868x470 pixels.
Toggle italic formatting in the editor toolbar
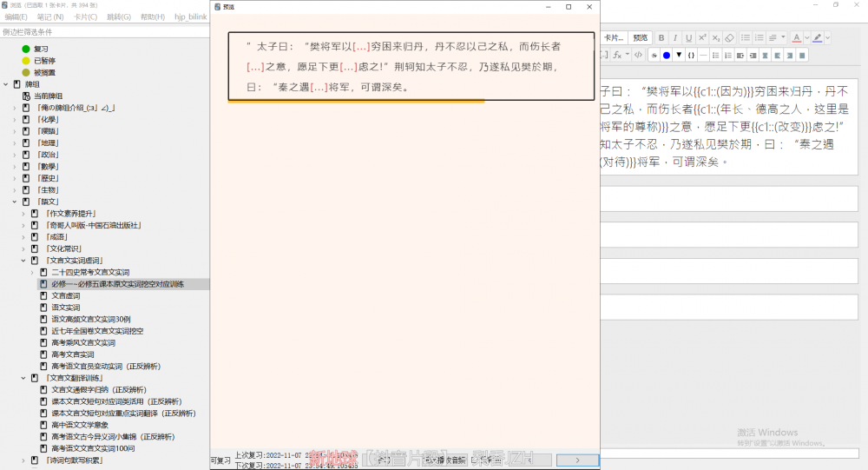coord(674,37)
